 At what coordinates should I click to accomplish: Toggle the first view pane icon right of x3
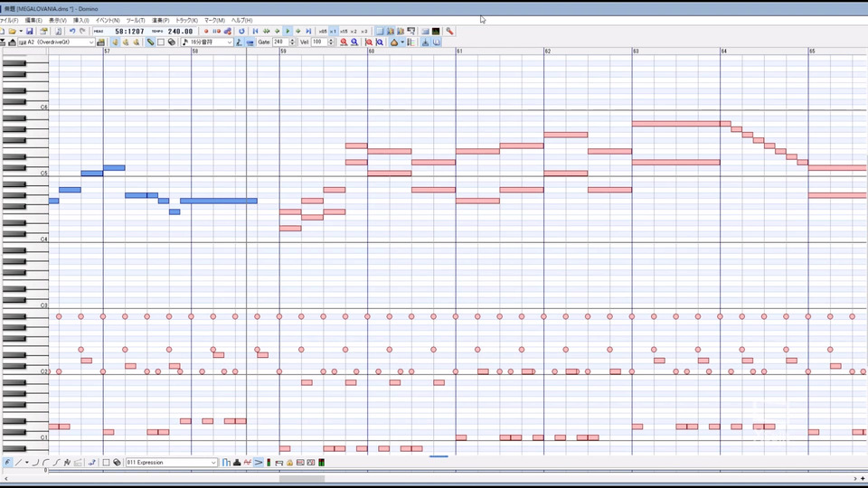click(380, 32)
